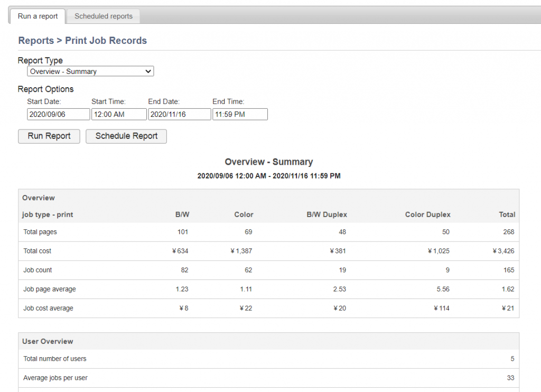
Task: Open the Report Type dropdown
Action: click(90, 71)
